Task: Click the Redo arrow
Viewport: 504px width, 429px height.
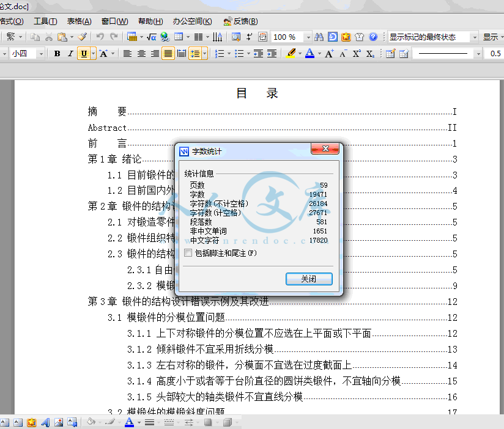Action: tap(114, 37)
